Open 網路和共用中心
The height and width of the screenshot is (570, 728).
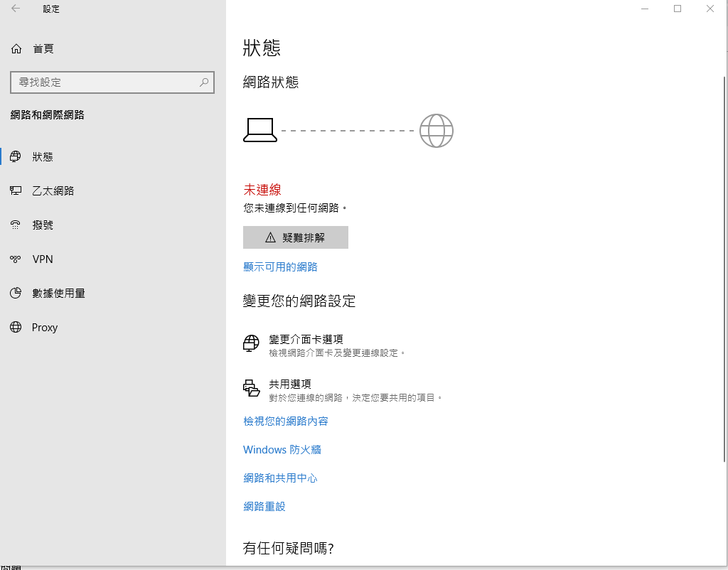tap(280, 478)
